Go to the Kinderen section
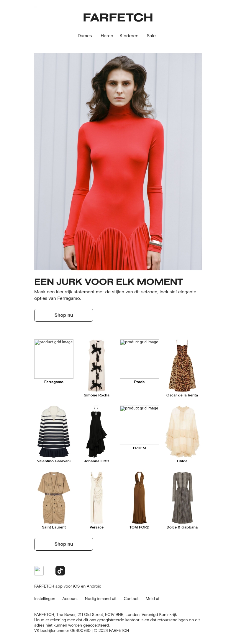This screenshot has height=644, width=236. [129, 36]
